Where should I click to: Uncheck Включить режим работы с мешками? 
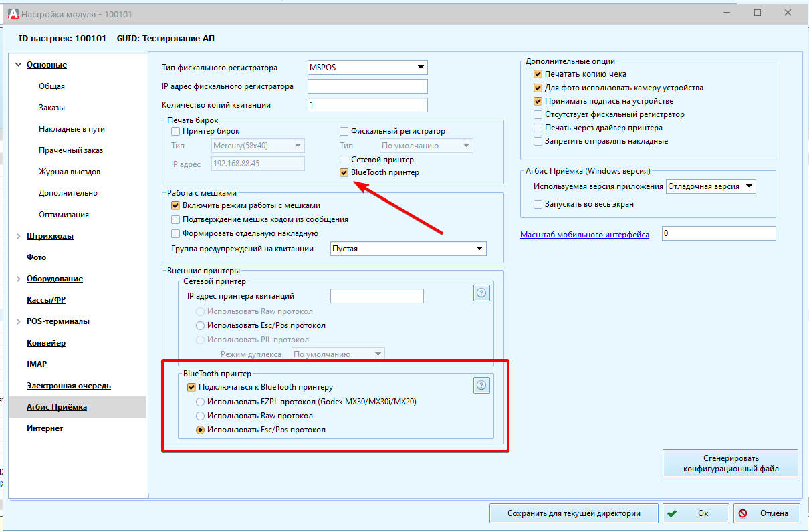176,205
